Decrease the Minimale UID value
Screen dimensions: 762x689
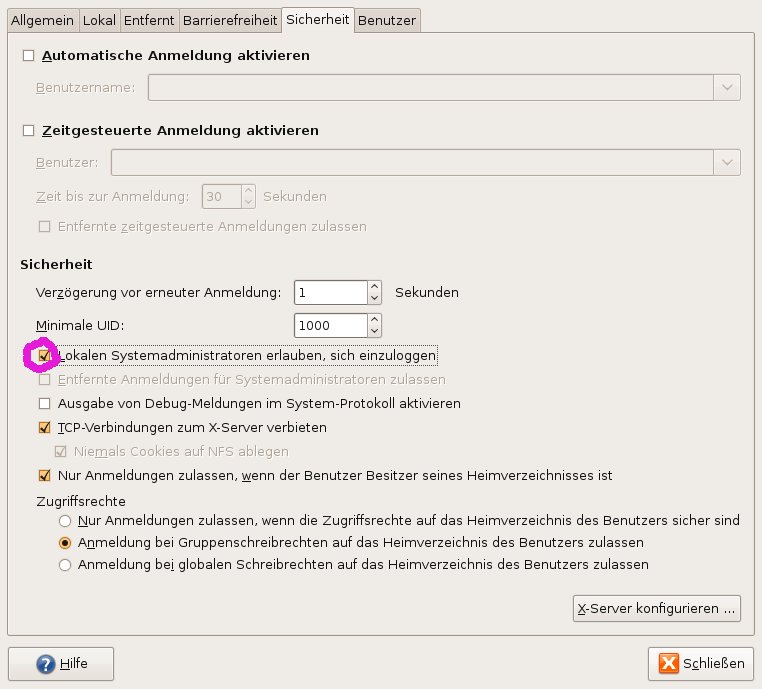(x=375, y=331)
